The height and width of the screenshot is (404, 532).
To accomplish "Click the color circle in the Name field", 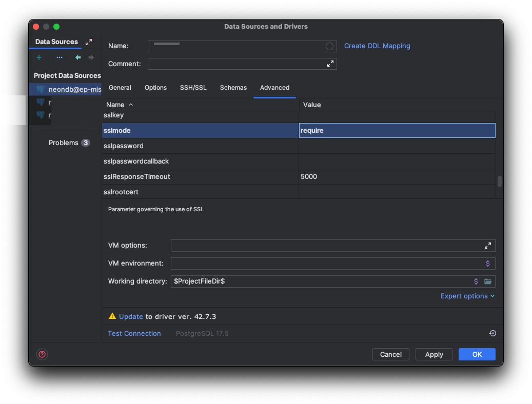I will [x=329, y=47].
